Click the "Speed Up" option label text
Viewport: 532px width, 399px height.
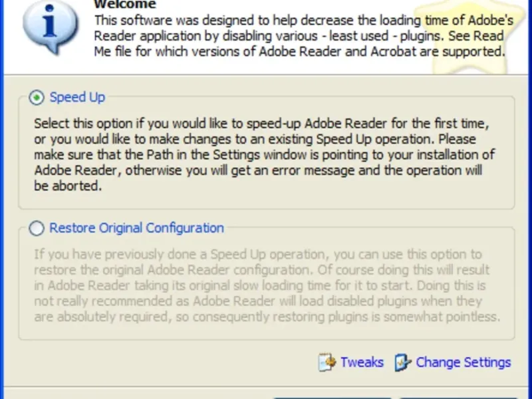pyautogui.click(x=77, y=98)
